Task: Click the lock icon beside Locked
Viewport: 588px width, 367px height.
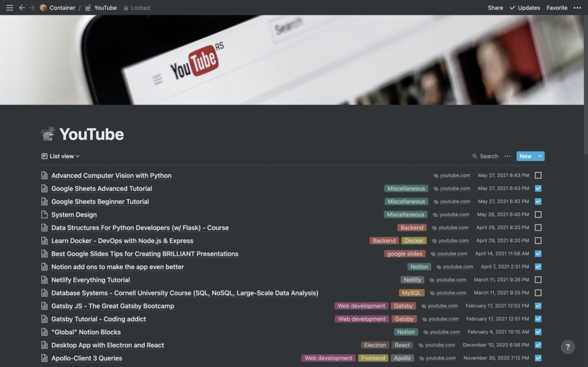Action: (x=126, y=8)
